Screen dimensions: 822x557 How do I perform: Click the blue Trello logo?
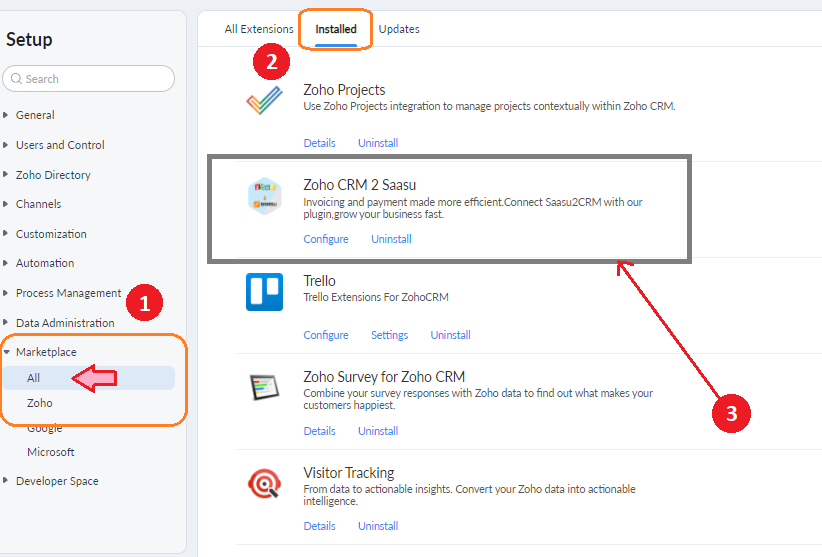click(x=264, y=292)
